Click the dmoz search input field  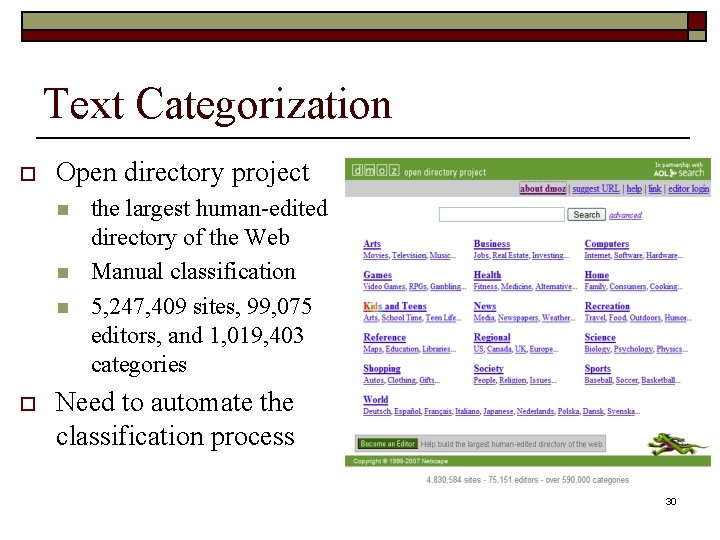tap(501, 214)
